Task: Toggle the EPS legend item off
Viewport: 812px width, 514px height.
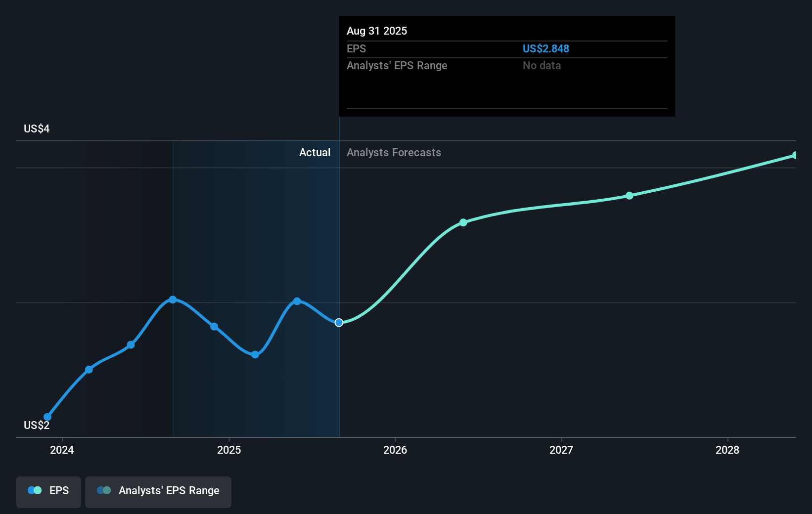Action: [48, 492]
